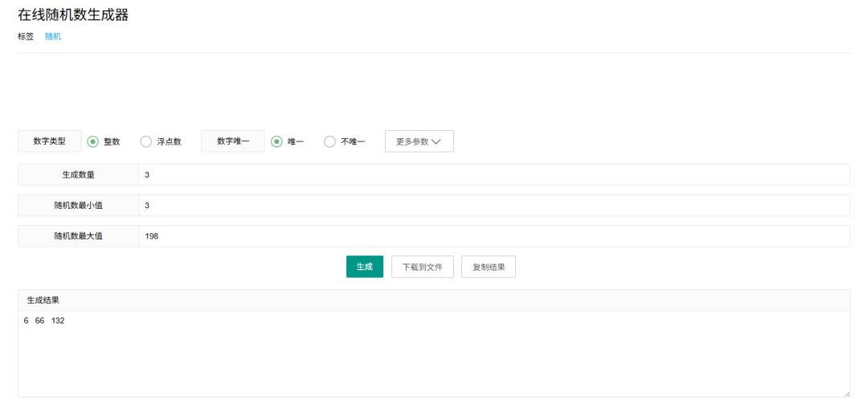
Task: Click the 数字唯一 label
Action: pyautogui.click(x=233, y=141)
